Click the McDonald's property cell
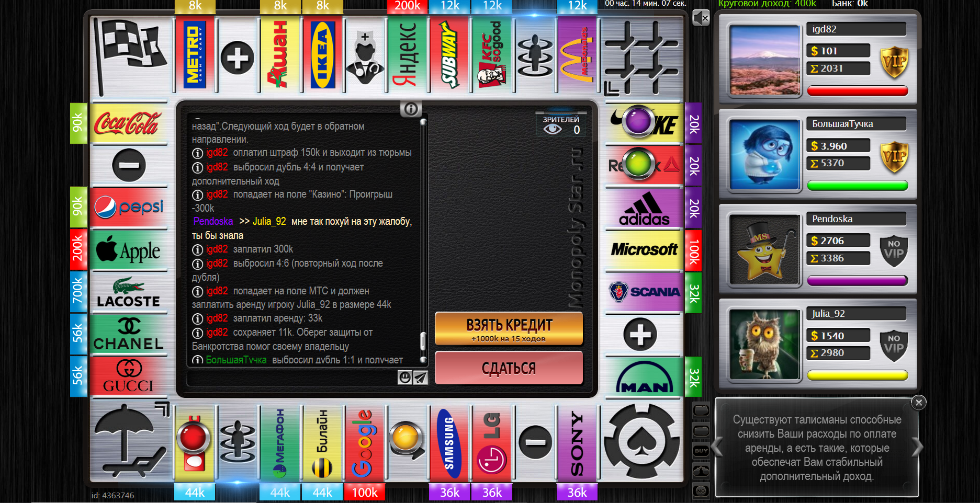 coord(577,54)
